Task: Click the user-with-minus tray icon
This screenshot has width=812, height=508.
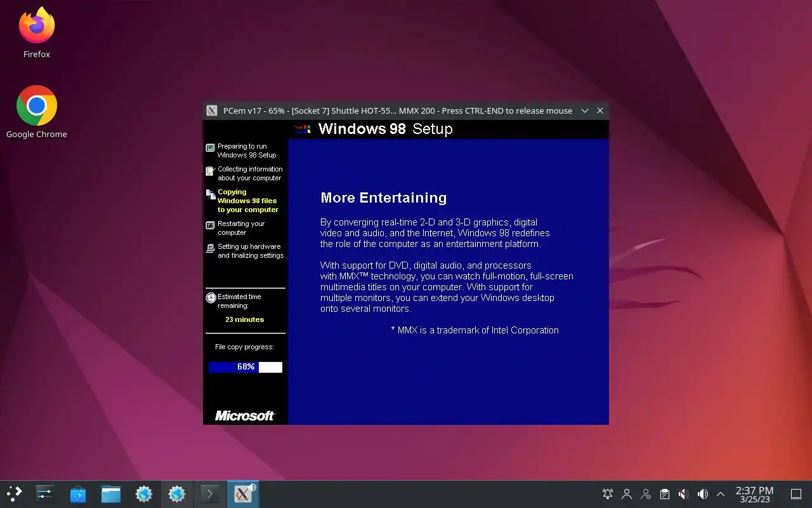Action: click(x=646, y=494)
